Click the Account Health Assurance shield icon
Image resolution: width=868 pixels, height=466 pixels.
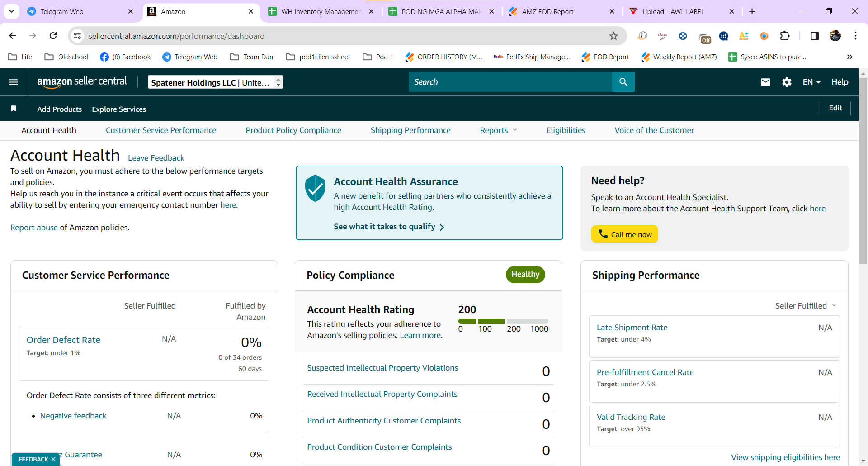pyautogui.click(x=315, y=188)
